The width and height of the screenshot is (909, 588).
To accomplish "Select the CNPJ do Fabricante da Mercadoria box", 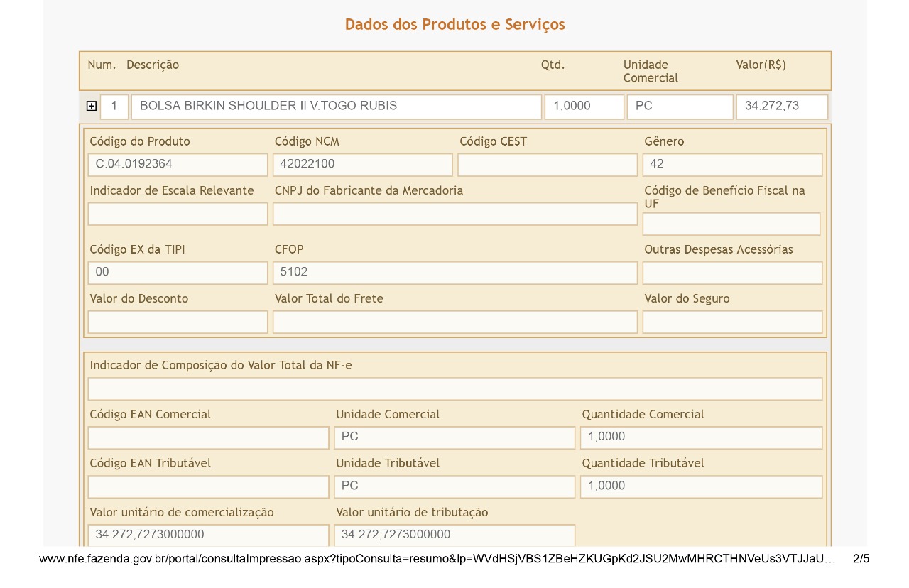I will pyautogui.click(x=454, y=213).
